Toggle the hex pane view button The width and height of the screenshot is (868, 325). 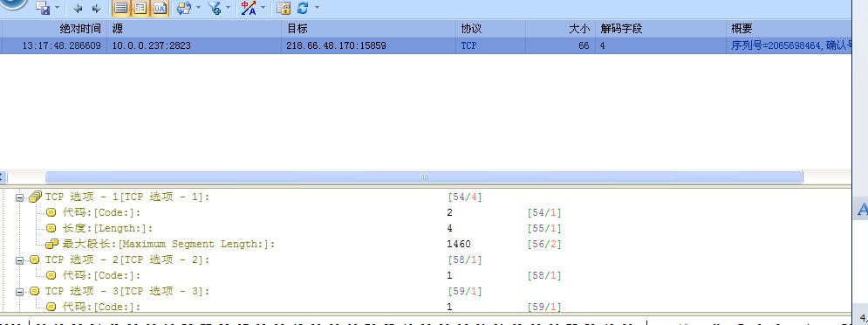pos(160,8)
